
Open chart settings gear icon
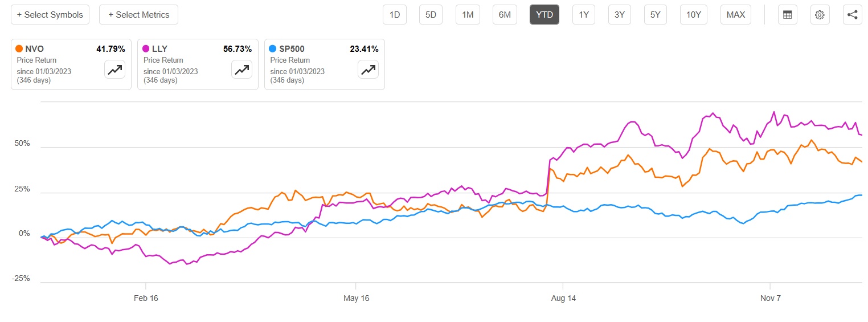pyautogui.click(x=820, y=15)
